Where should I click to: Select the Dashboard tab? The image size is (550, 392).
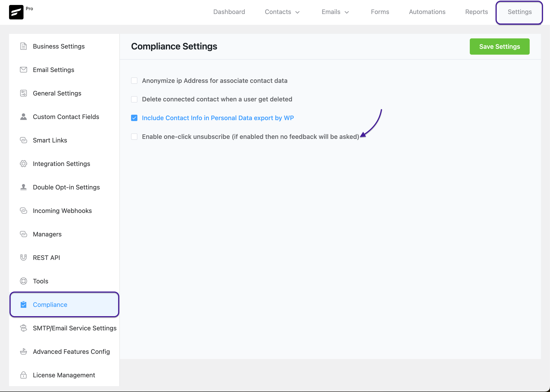click(x=229, y=12)
